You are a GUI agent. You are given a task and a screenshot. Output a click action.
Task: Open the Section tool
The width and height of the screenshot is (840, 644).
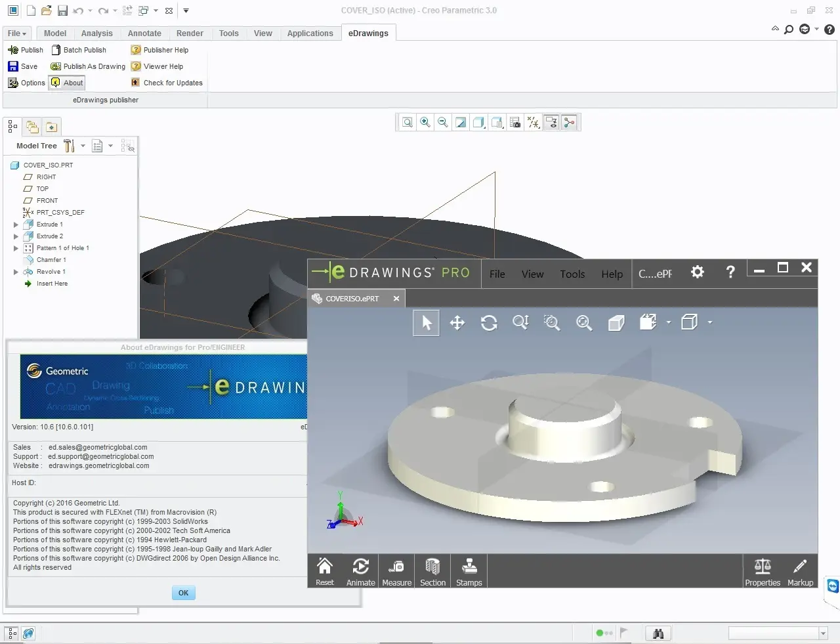point(432,571)
